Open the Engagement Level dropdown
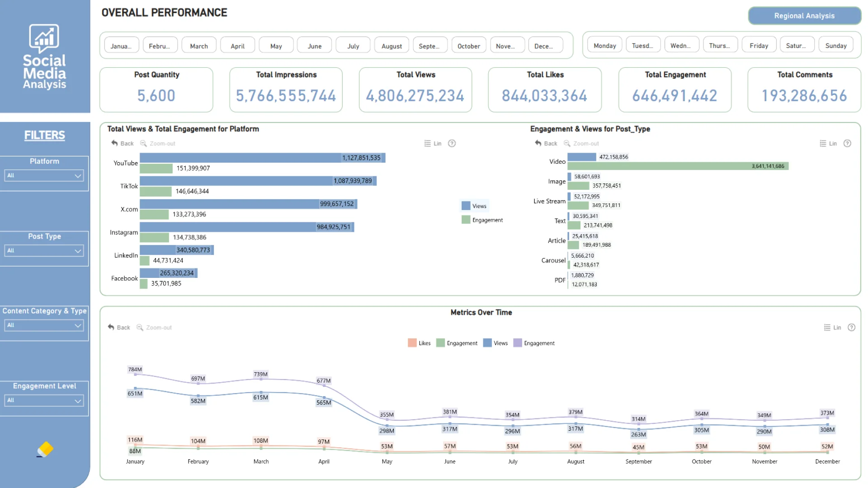The image size is (868, 488). 44,400
